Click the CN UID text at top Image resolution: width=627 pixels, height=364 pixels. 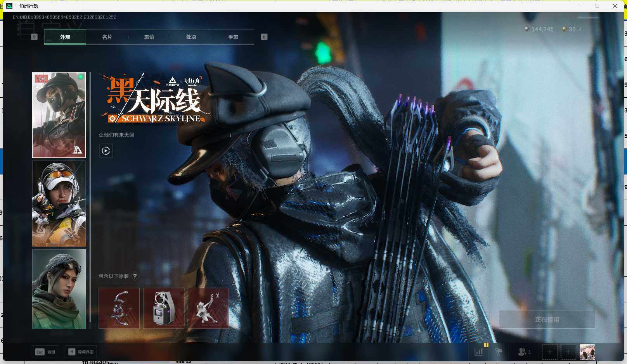click(x=64, y=17)
